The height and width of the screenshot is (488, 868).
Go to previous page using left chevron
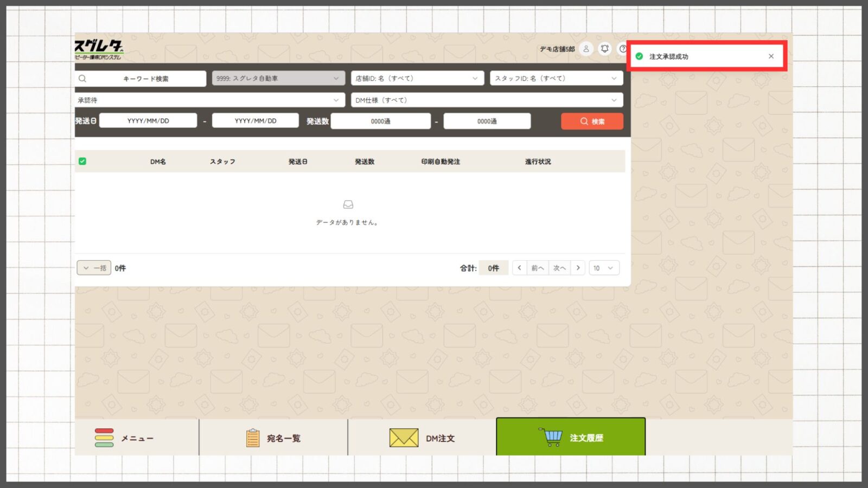519,268
